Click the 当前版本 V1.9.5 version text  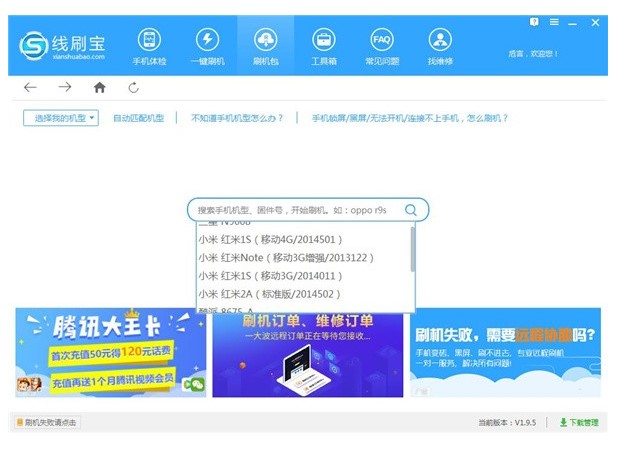pyautogui.click(x=507, y=423)
